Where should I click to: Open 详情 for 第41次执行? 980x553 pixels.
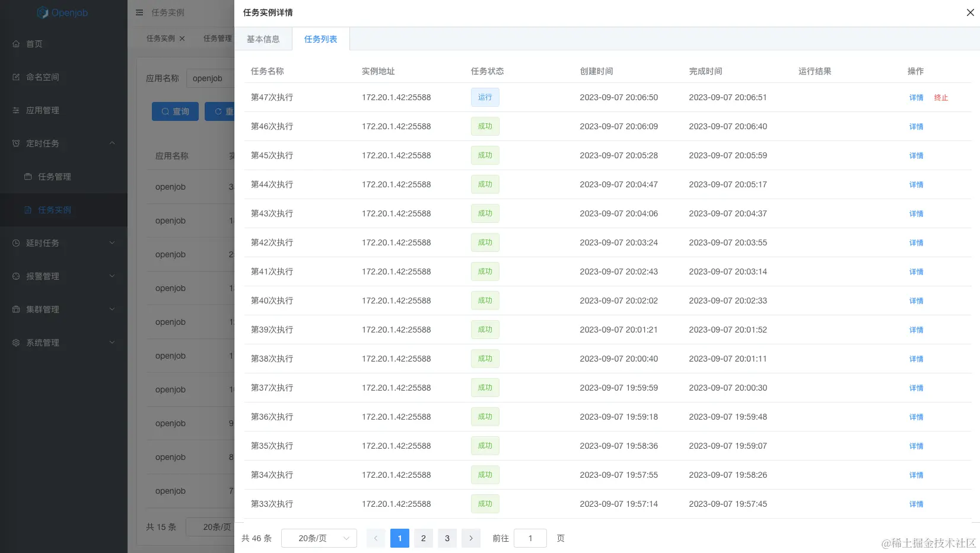pos(917,272)
